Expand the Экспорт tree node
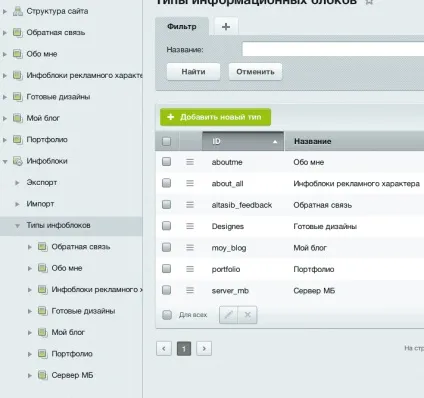The width and height of the screenshot is (424, 398). pyautogui.click(x=17, y=183)
